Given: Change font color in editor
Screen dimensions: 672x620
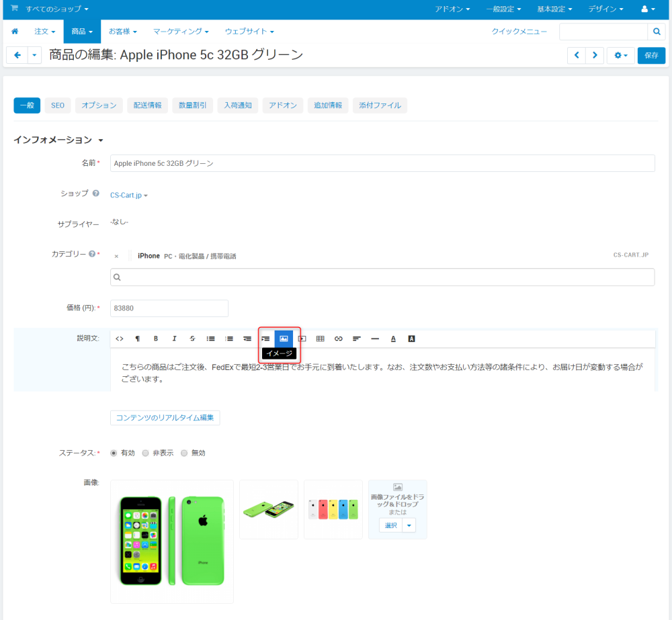Looking at the screenshot, I should click(393, 339).
